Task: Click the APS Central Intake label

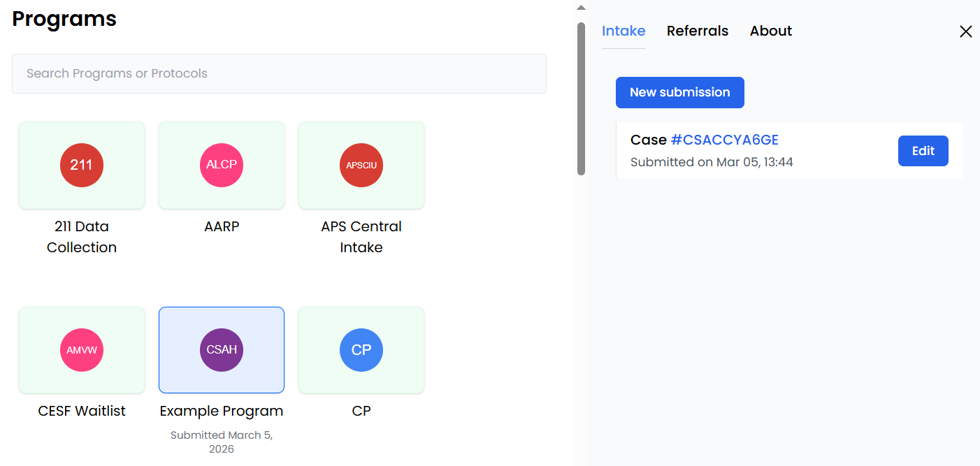Action: (x=361, y=237)
